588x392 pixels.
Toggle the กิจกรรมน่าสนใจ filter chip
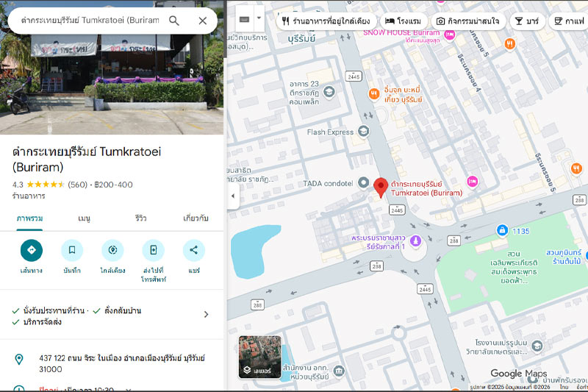pos(467,21)
